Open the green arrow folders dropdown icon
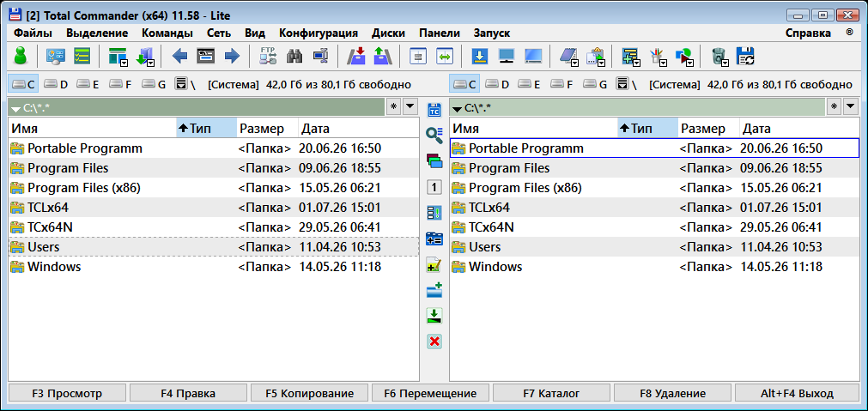Screen dimensions: 868x411 click(145, 57)
